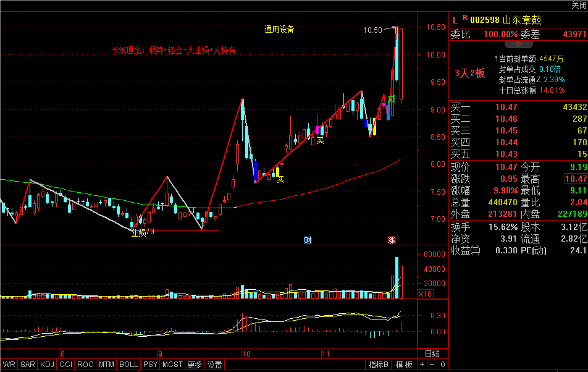588x372 pixels.
Task: Open the 更多 indicators list
Action: pyautogui.click(x=195, y=365)
